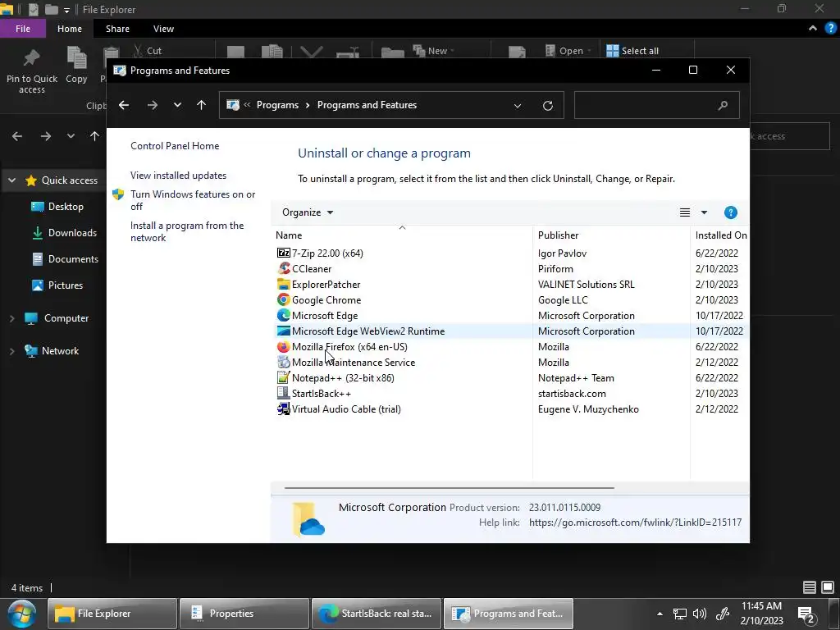Click the ExplorerPatcher folder icon
The height and width of the screenshot is (630, 840).
[283, 284]
